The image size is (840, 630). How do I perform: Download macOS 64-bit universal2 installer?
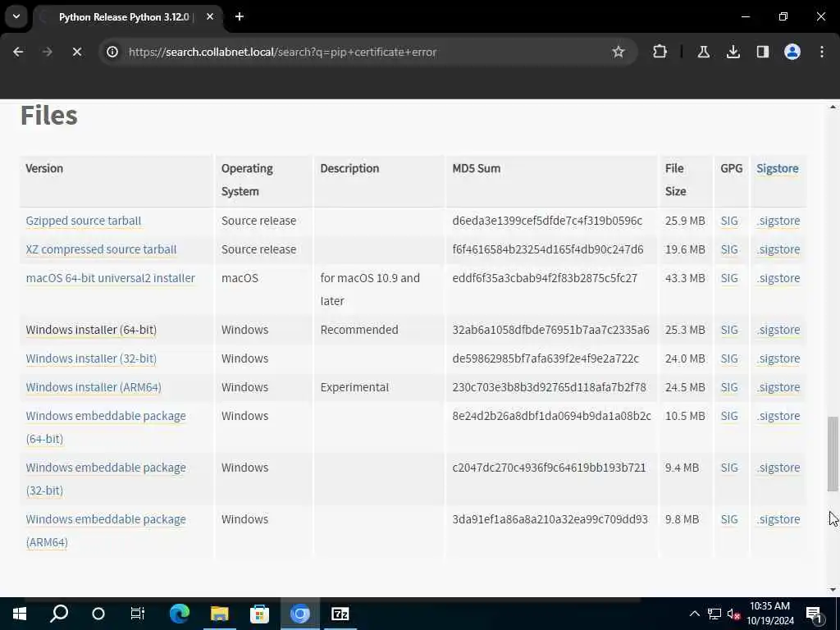pyautogui.click(x=111, y=278)
